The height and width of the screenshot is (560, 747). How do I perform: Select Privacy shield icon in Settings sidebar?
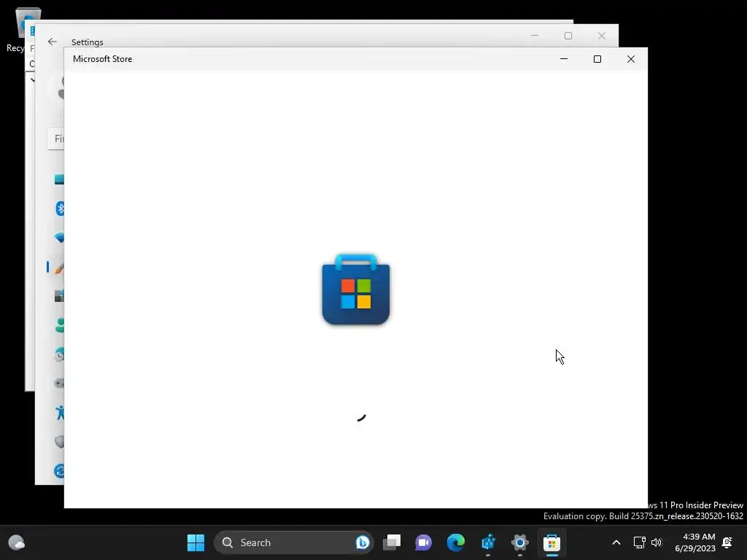pyautogui.click(x=60, y=441)
